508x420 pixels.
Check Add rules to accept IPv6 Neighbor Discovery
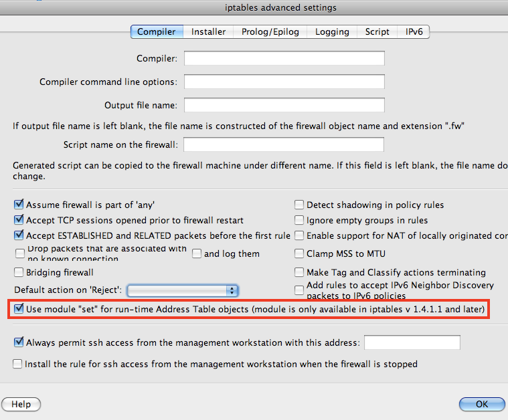point(299,290)
